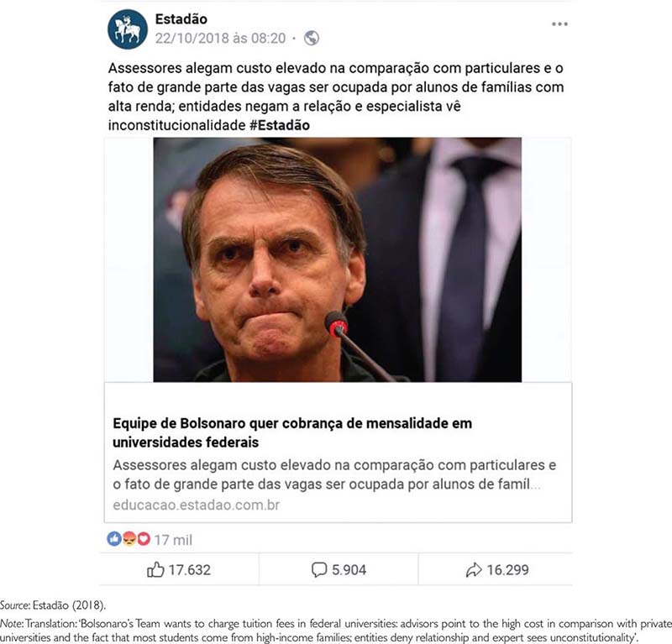Open the Bolsonaro article photo
This screenshot has width=672, height=644.
coord(338,259)
